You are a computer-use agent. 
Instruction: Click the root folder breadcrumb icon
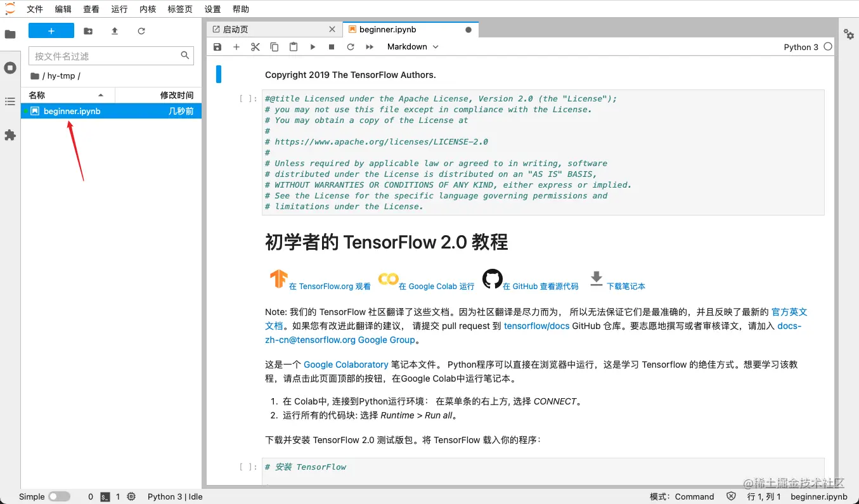[35, 76]
